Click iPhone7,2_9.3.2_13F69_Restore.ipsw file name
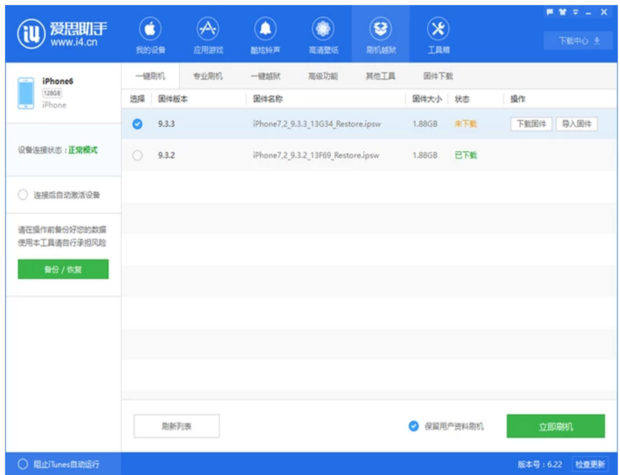This screenshot has width=620, height=475. (316, 155)
